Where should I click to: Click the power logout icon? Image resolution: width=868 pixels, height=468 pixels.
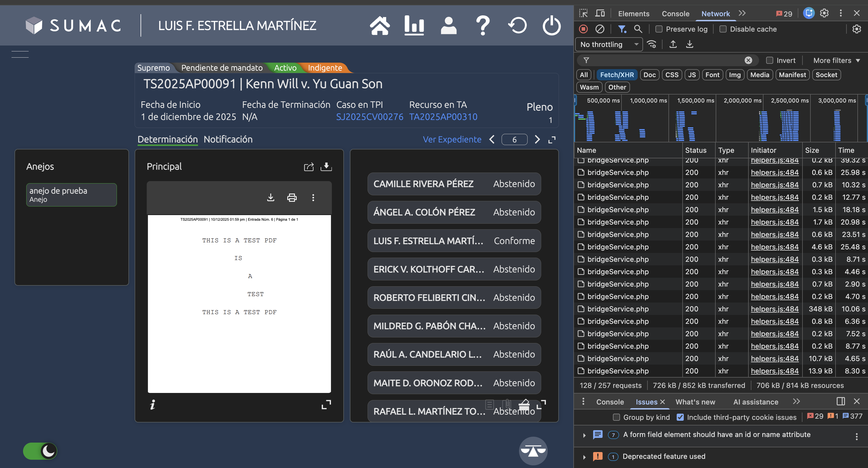tap(551, 26)
